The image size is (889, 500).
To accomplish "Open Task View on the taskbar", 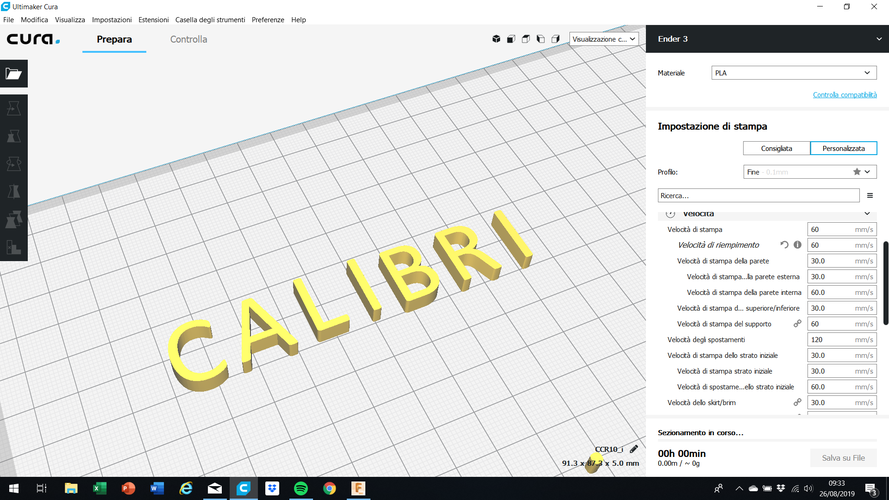I will [41, 488].
